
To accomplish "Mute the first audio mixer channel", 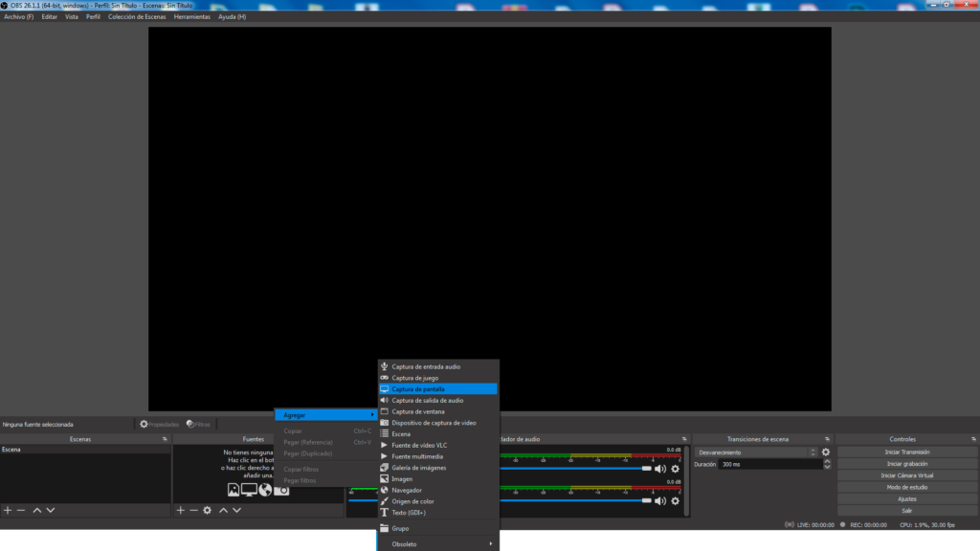I will [660, 469].
